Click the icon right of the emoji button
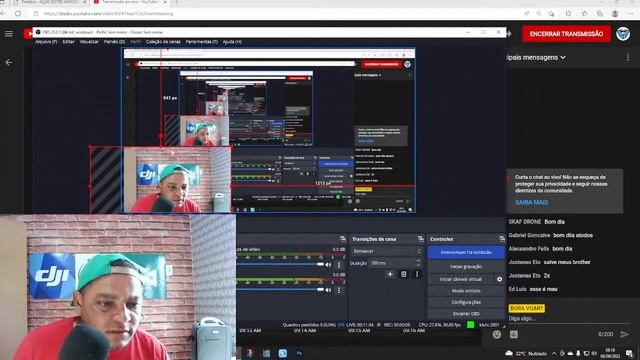 pyautogui.click(x=513, y=334)
